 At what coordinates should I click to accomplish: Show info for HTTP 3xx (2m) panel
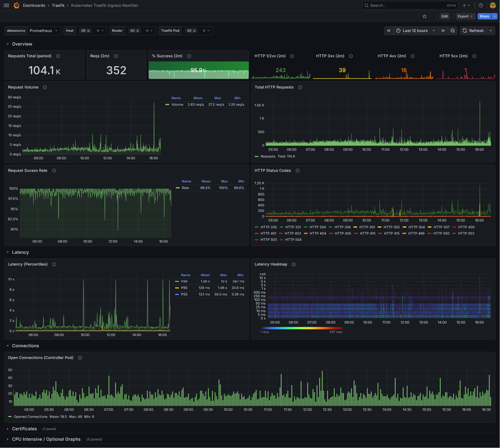click(x=351, y=56)
